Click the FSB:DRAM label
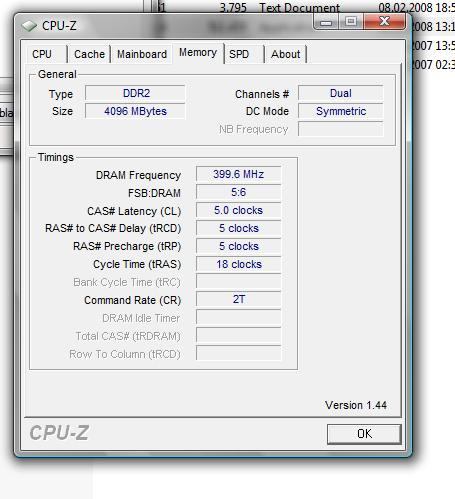The image size is (455, 499). [x=154, y=193]
